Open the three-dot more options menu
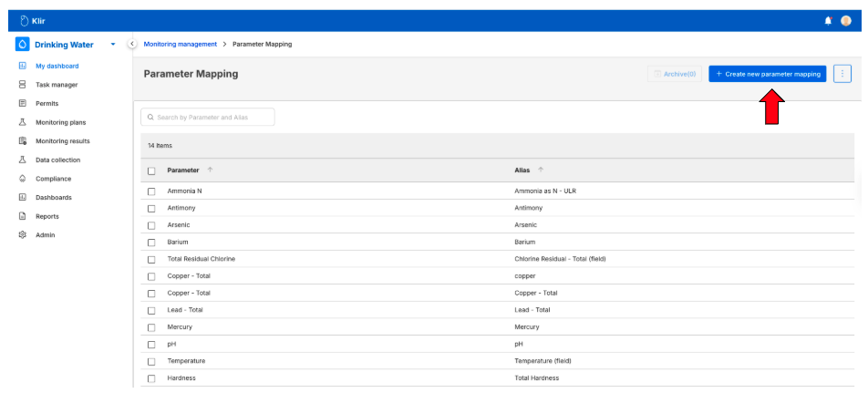Screen dimensions: 868x403 (x=842, y=74)
